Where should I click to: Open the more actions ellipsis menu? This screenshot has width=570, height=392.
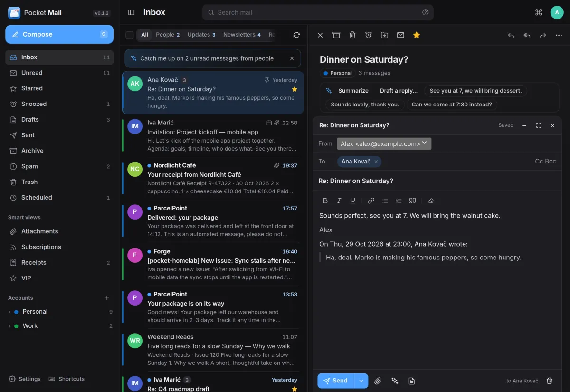[x=559, y=35]
